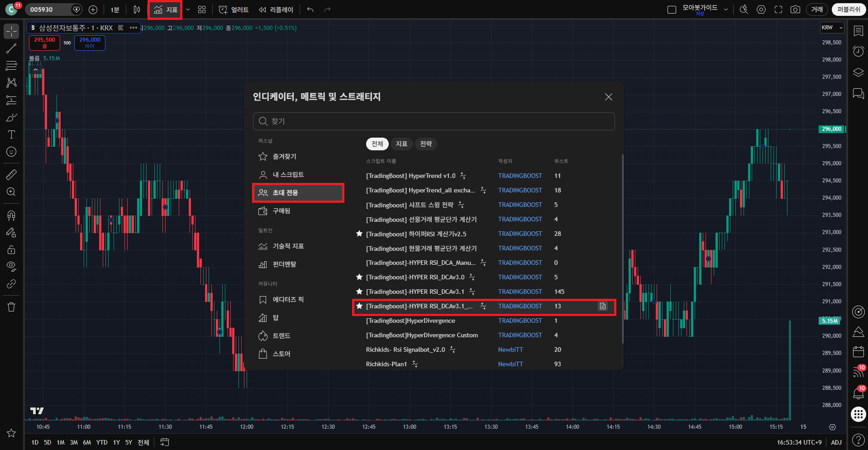Open 즐겨찾기 favorites category
This screenshot has height=450, width=868.
(298, 157)
